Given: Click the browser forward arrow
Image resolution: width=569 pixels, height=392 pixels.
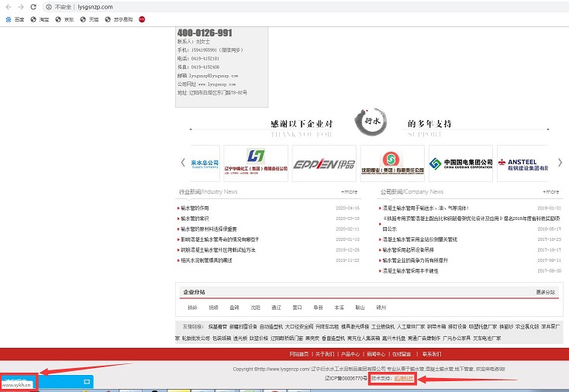Looking at the screenshot, I should coord(21,7).
